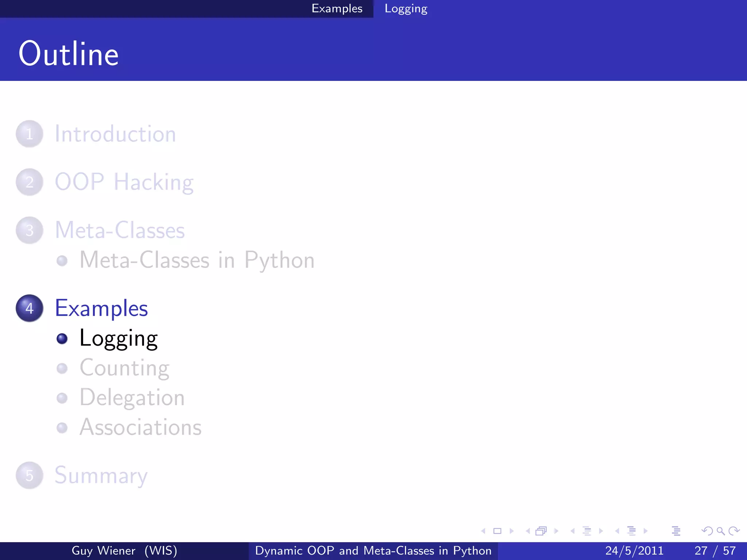Click the number 1 ball bullet

coord(30,134)
